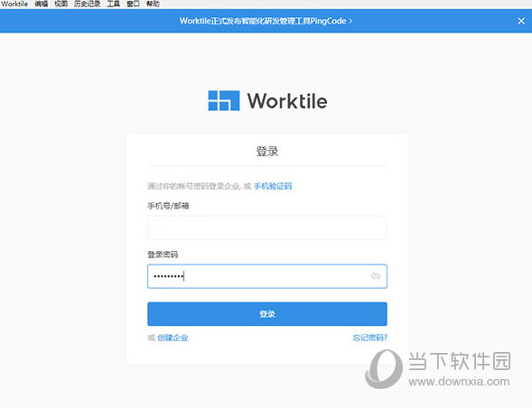Open the 帮助 menu
532x408 pixels.
(153, 4)
